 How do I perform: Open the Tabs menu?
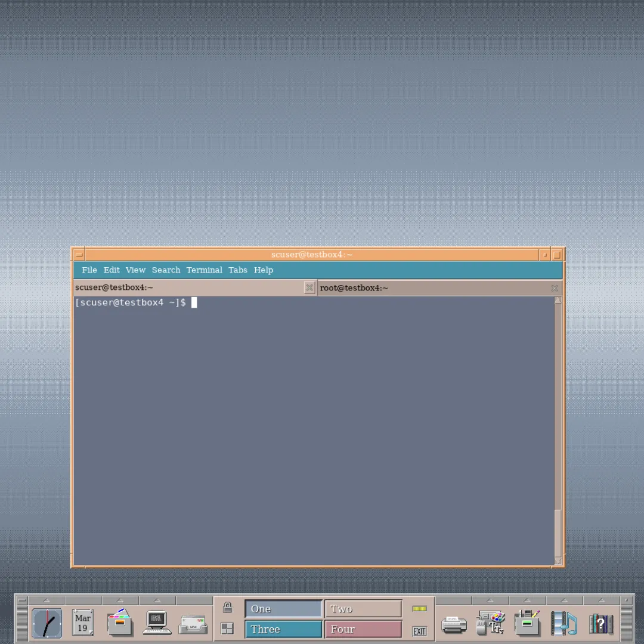(237, 270)
